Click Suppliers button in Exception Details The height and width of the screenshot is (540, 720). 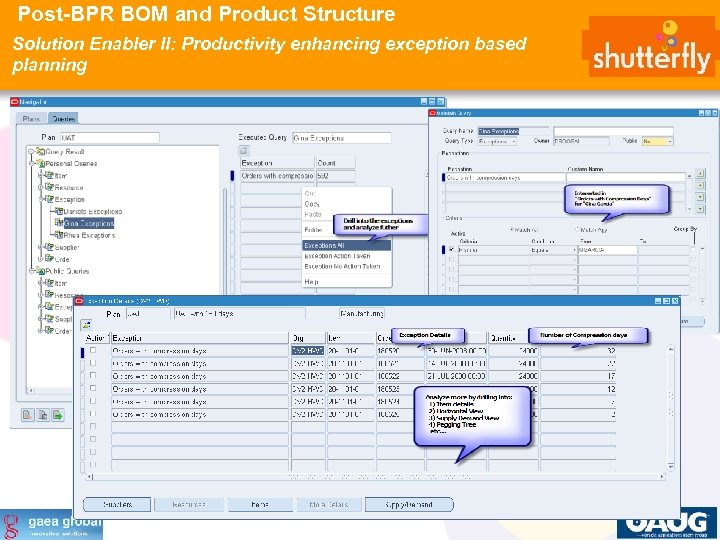pos(117,504)
